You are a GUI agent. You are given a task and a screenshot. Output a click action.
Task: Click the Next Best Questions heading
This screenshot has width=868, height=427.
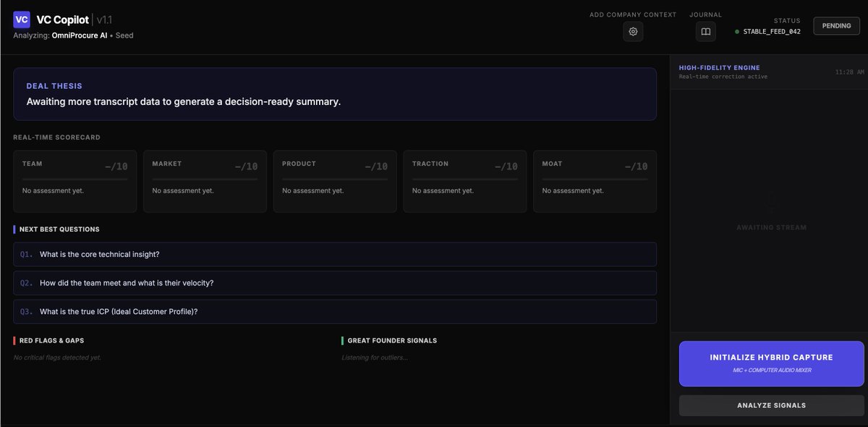pos(59,229)
